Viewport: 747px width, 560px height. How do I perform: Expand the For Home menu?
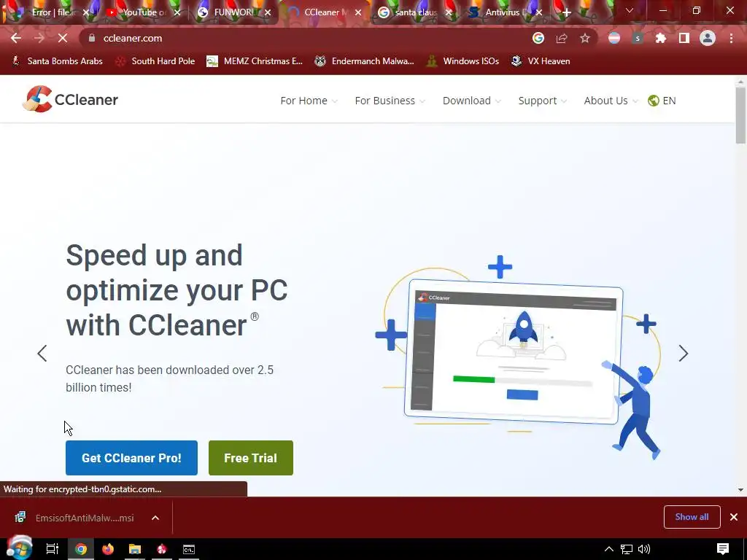(309, 101)
